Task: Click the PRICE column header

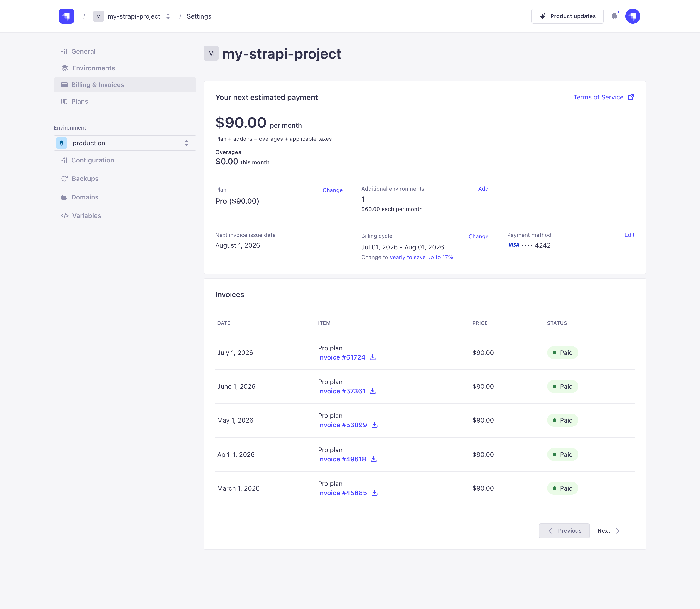Action: (x=480, y=323)
